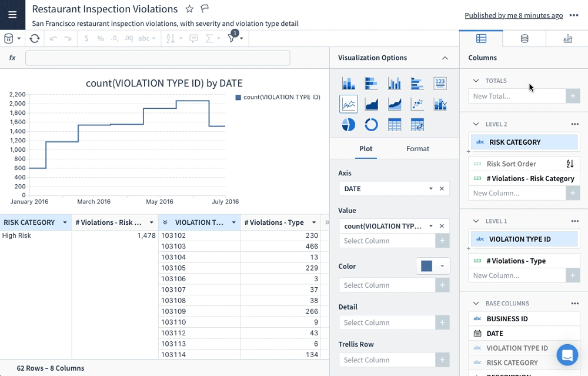Add a column to Value with plus
588x376 pixels.
click(x=443, y=241)
